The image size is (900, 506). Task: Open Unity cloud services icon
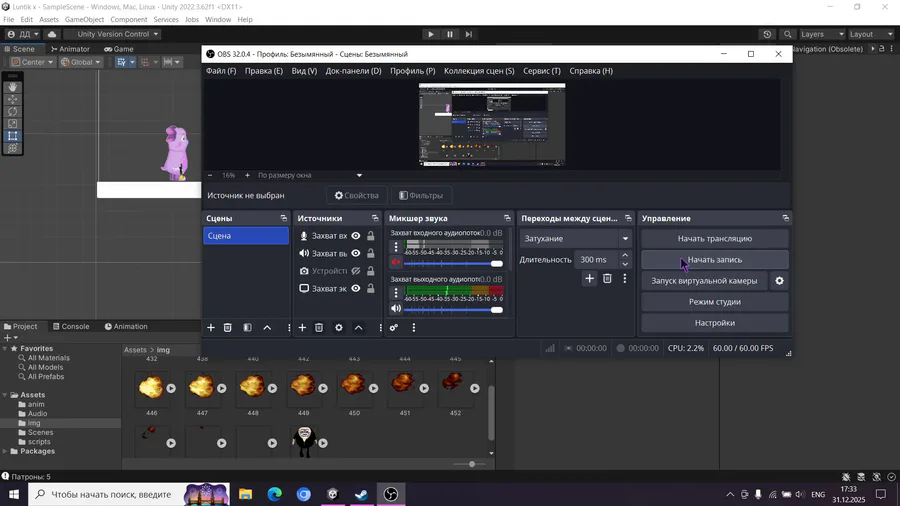(x=52, y=34)
